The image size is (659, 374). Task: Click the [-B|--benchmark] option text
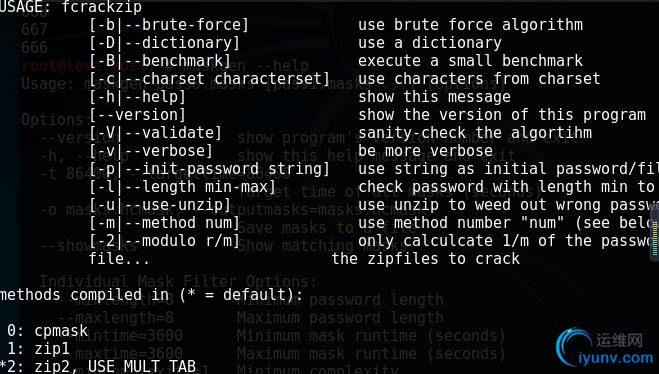point(160,61)
